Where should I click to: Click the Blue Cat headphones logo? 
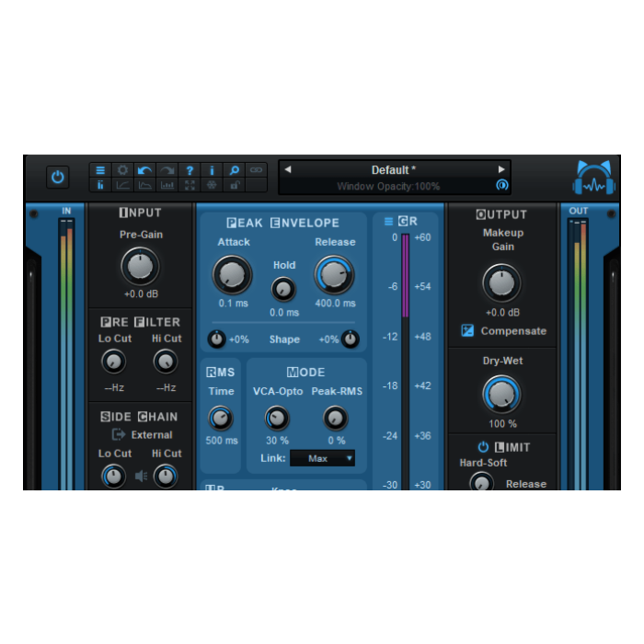click(594, 178)
